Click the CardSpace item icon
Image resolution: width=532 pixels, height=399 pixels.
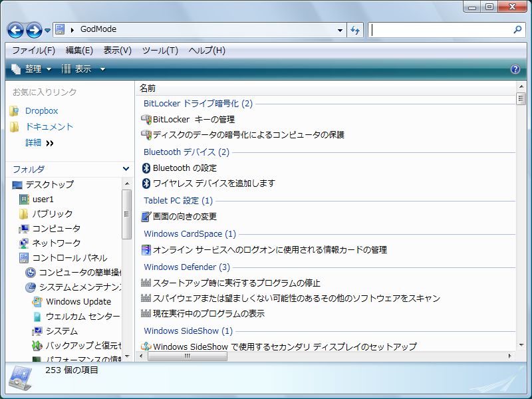click(146, 250)
